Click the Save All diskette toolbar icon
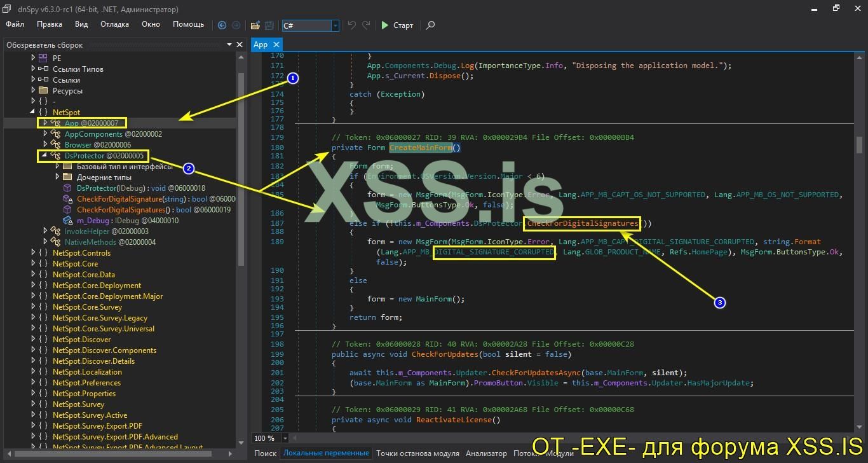This screenshot has height=463, width=868. pos(269,25)
